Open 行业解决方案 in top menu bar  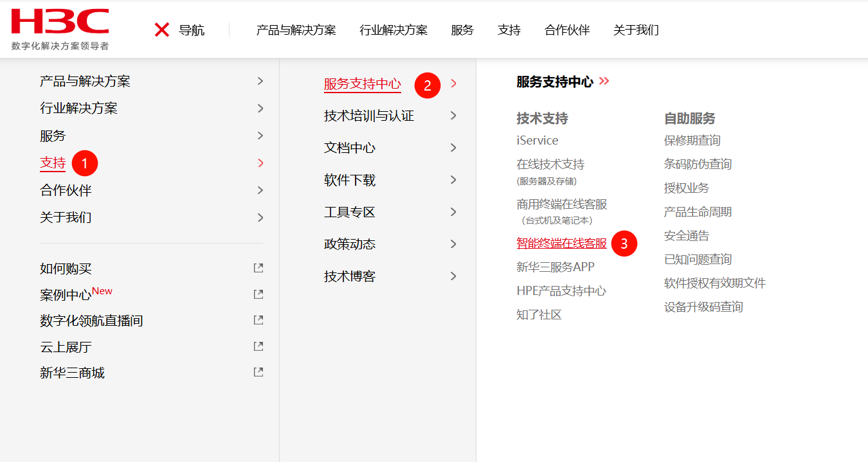pyautogui.click(x=393, y=30)
